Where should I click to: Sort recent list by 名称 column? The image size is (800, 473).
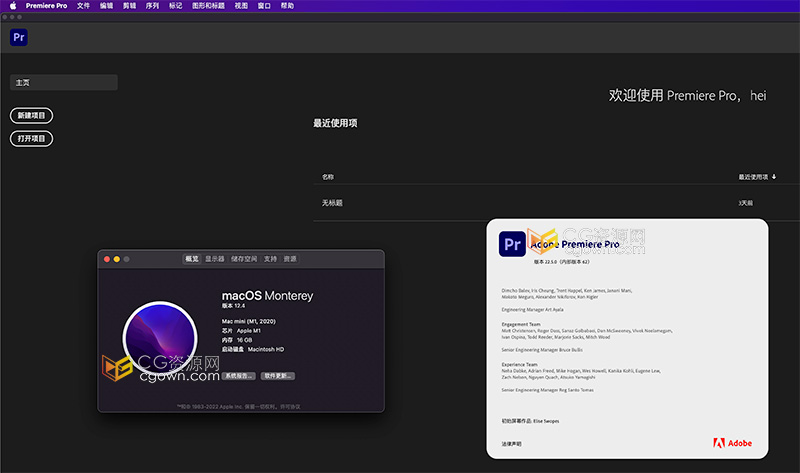328,177
